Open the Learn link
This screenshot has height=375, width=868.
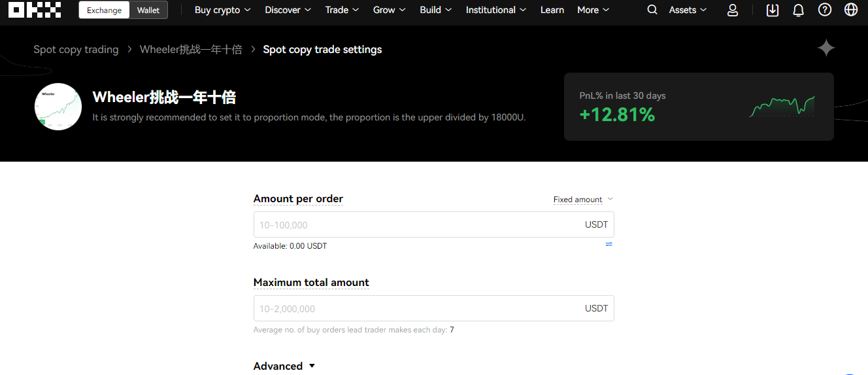[x=552, y=10]
